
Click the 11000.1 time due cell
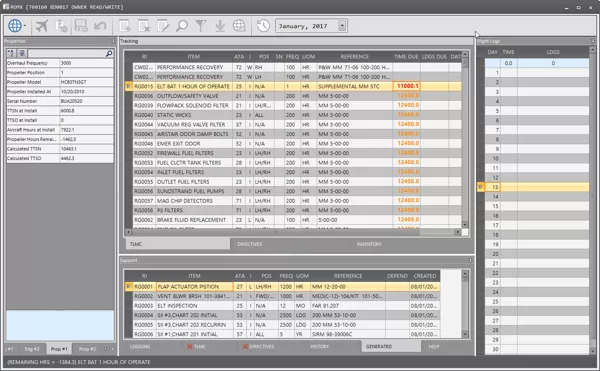coord(407,86)
